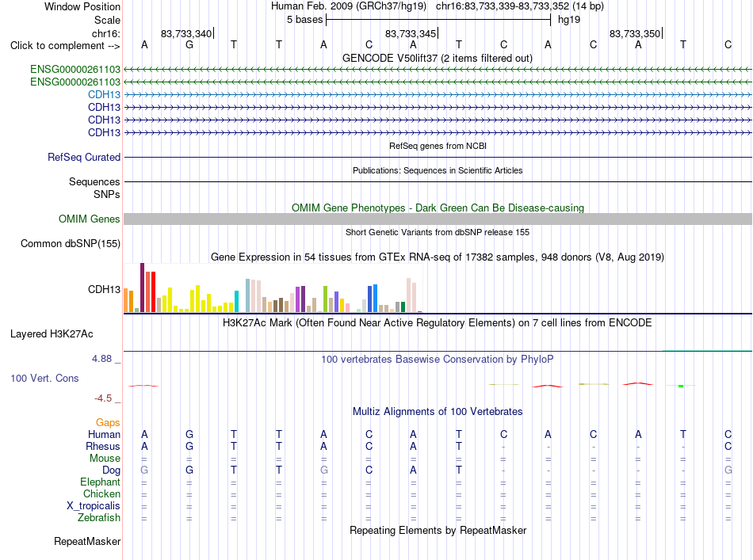
Task: Open the Layered H3K27Ac track label
Action: [52, 333]
